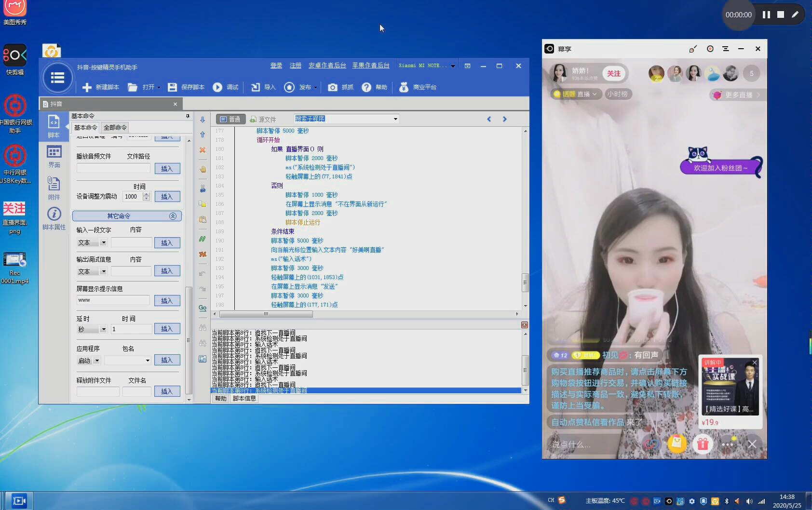This screenshot has width=812, height=510.
Task: Start 调试 debug play icon
Action: [x=217, y=87]
